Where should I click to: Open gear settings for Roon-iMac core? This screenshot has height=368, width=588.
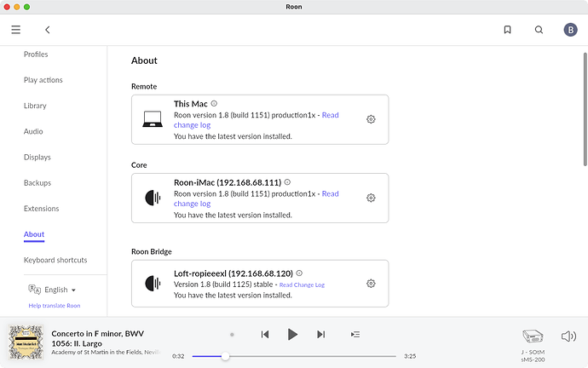[x=371, y=198]
